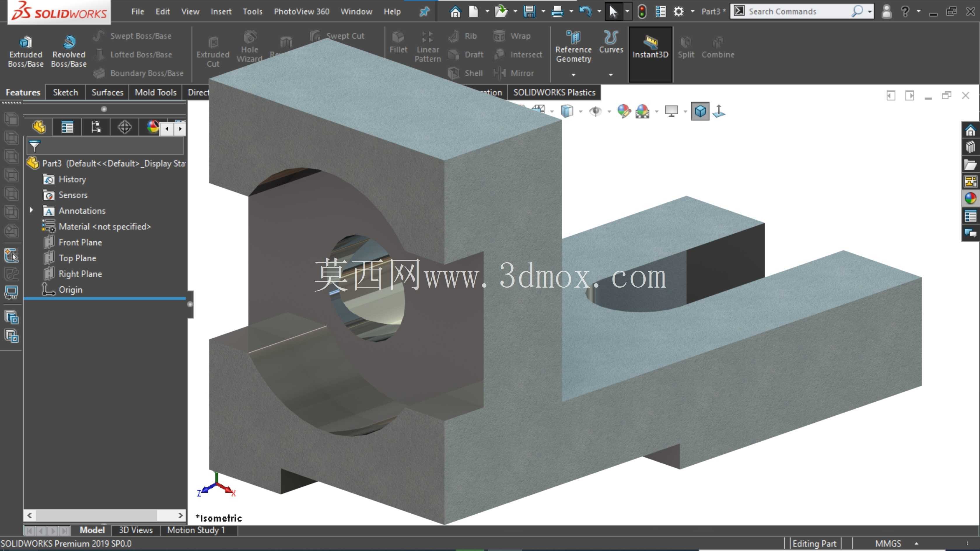Screen dimensions: 980x551
Task: Click the user login icon
Action: point(886,12)
